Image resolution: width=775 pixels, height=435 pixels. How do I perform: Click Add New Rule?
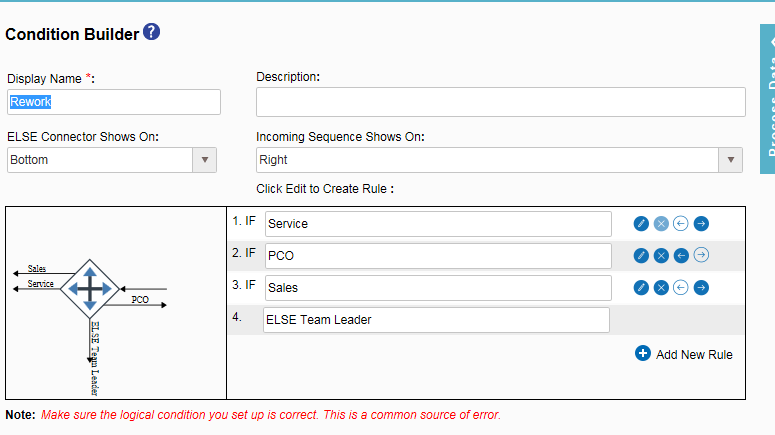tap(684, 354)
